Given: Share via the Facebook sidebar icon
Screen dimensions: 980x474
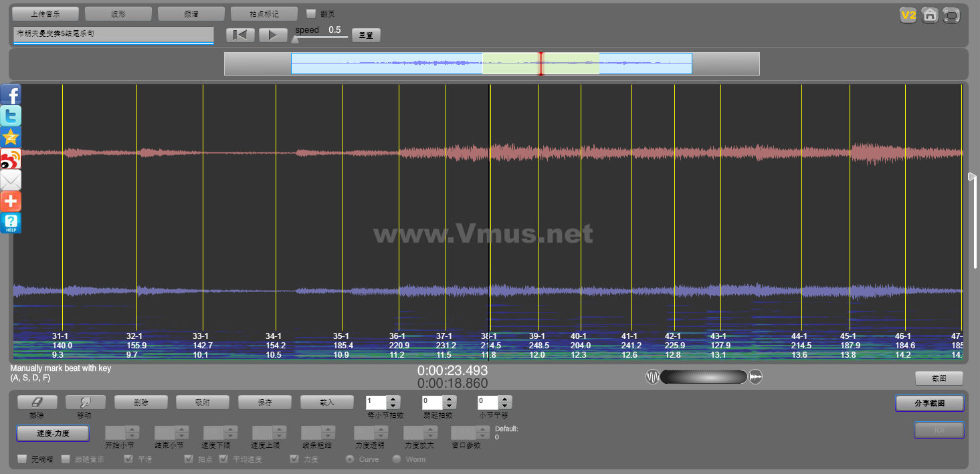Looking at the screenshot, I should coord(11,95).
